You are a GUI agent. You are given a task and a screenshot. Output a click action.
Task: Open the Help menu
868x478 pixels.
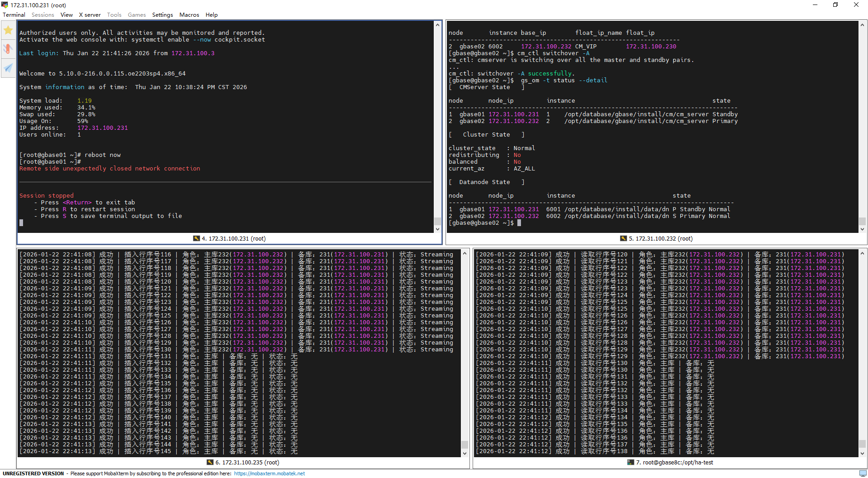211,15
